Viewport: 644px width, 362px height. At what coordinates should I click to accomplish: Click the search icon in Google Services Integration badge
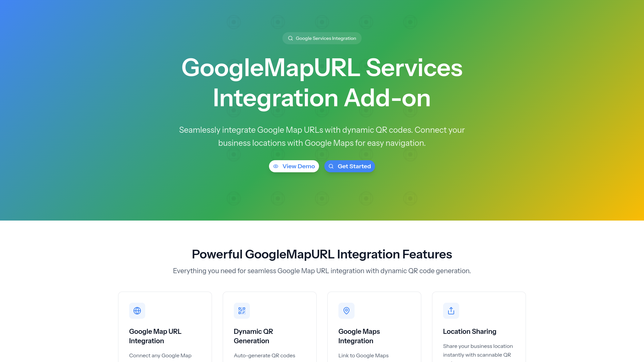290,38
